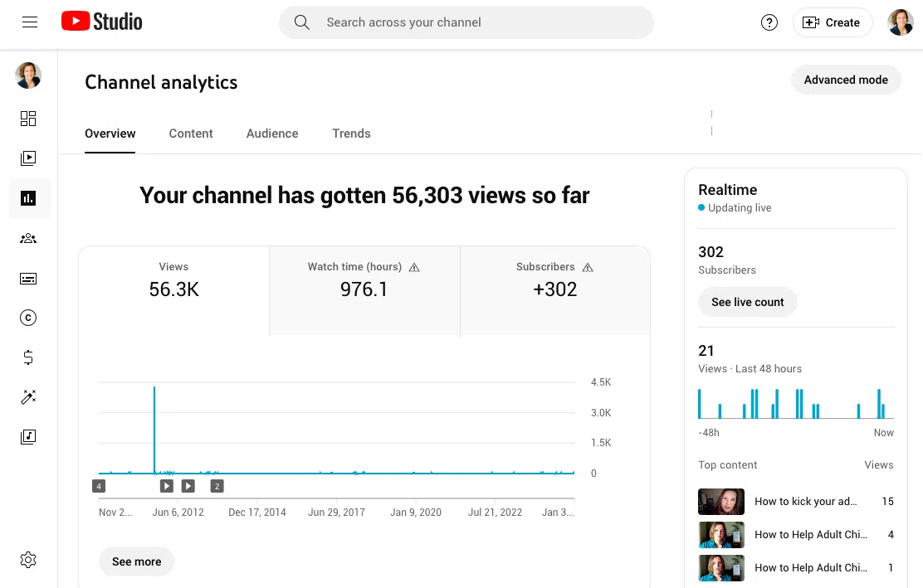Open the Copyright section from the sidebar

coord(28,318)
